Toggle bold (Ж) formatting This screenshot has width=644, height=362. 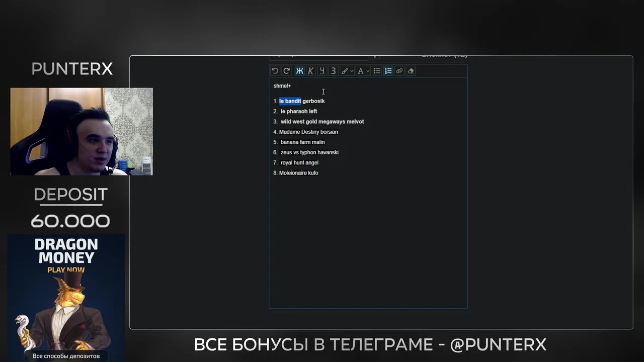pos(299,71)
